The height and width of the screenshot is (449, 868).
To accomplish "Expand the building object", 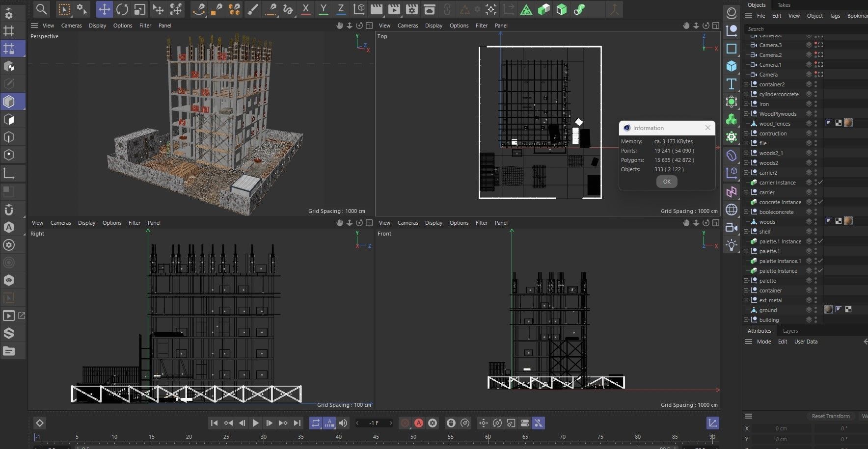I will pyautogui.click(x=746, y=320).
